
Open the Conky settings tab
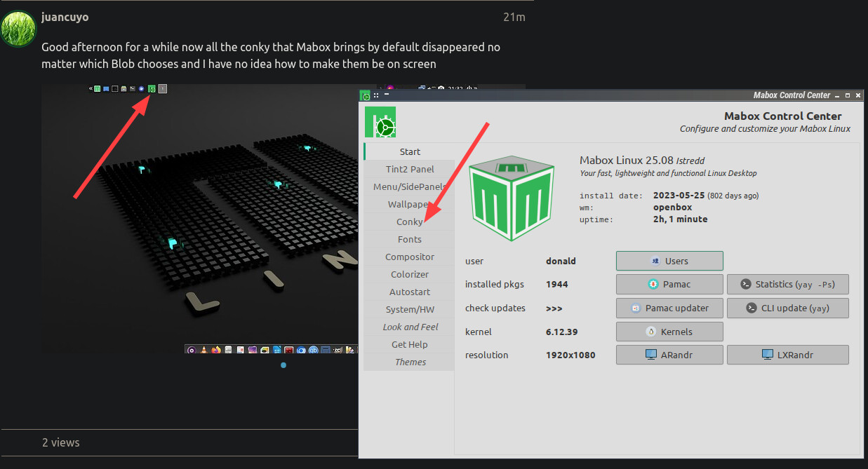[x=409, y=222]
